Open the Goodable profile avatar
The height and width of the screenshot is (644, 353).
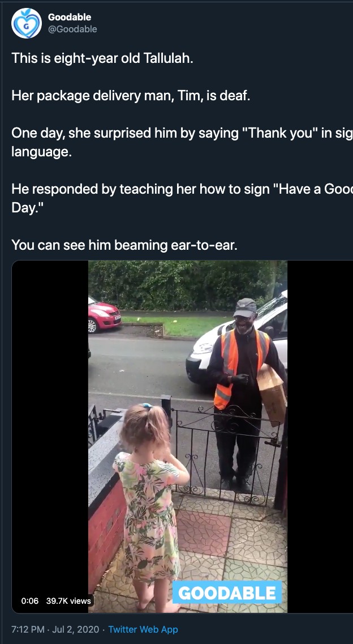[26, 23]
